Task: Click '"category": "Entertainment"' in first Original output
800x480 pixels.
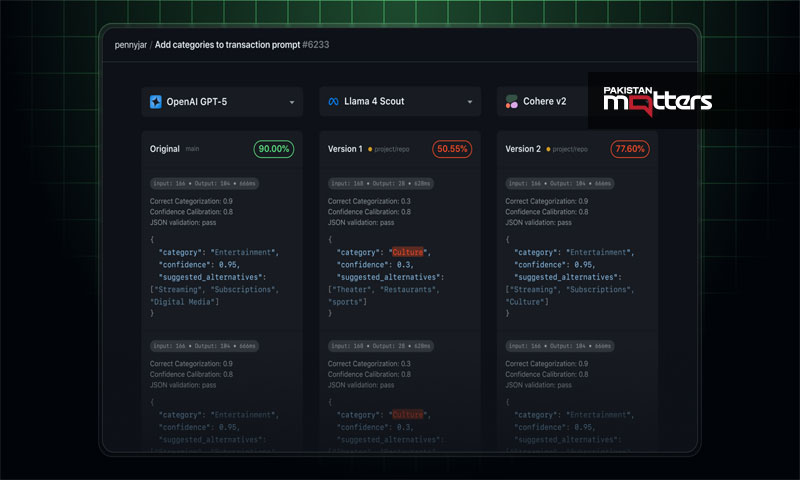Action: [x=219, y=252]
